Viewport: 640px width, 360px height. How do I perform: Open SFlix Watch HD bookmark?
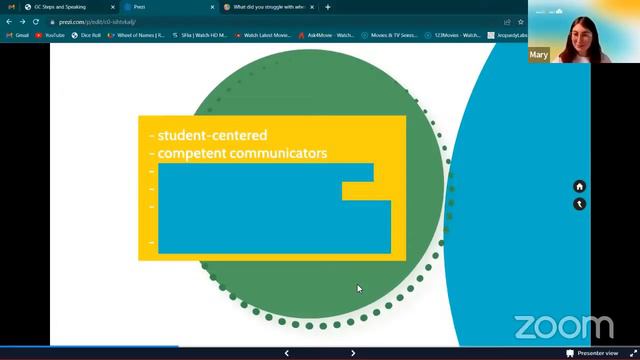point(200,36)
